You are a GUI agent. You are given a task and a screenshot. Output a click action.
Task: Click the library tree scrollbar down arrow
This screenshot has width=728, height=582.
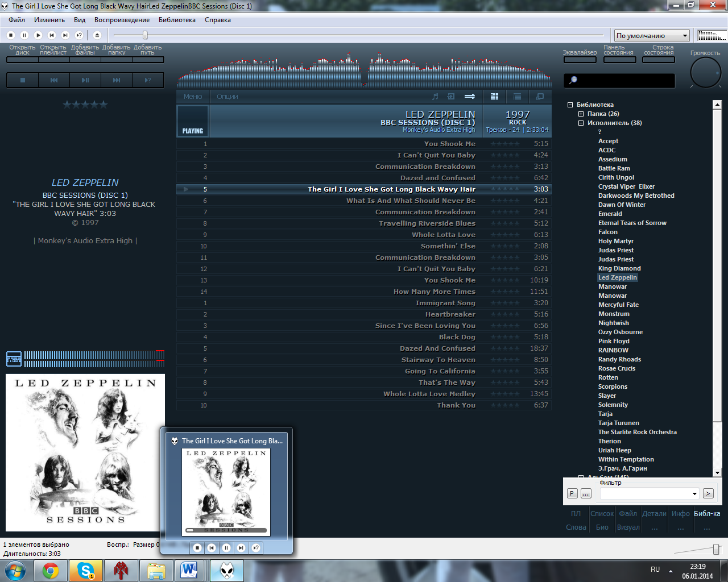pyautogui.click(x=717, y=472)
